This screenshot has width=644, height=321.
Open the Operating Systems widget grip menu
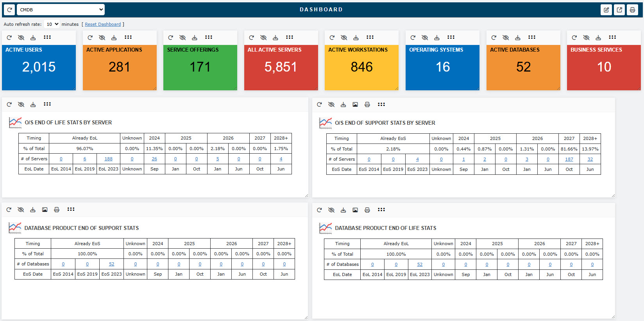(451, 37)
